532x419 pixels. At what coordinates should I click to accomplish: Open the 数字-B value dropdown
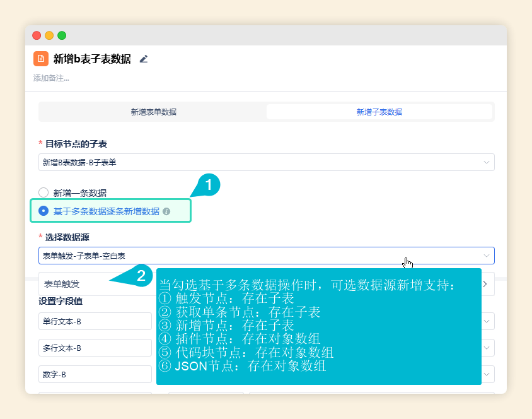(x=486, y=374)
